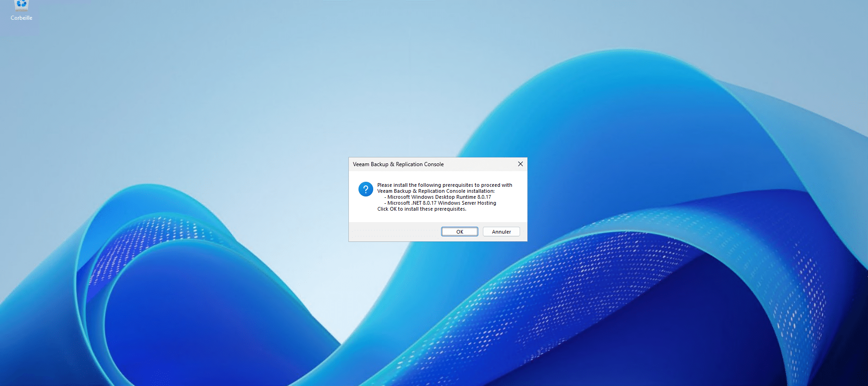This screenshot has width=868, height=386.
Task: Click the blue question mark icon
Action: tap(365, 189)
